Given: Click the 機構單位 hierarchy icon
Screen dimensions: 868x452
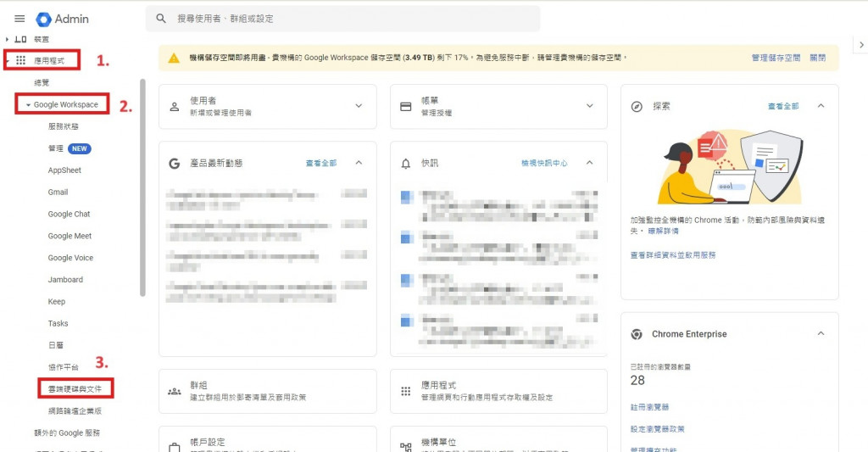Looking at the screenshot, I should click(x=406, y=447).
